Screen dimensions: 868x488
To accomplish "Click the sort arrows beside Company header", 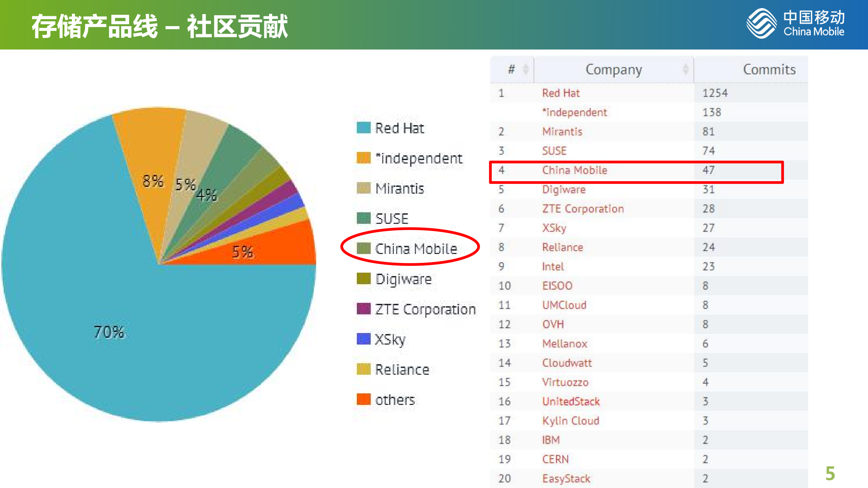I will pyautogui.click(x=686, y=70).
